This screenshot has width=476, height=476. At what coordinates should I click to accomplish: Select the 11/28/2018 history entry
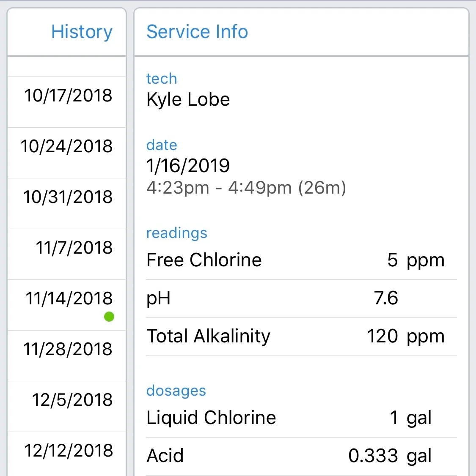tap(66, 356)
